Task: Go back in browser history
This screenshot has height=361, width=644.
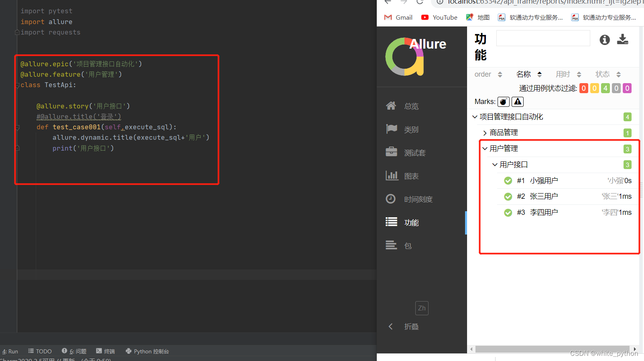Action: tap(388, 2)
